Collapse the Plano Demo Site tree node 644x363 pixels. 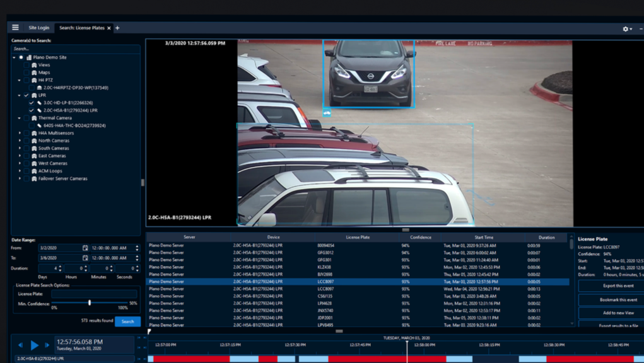(x=15, y=57)
